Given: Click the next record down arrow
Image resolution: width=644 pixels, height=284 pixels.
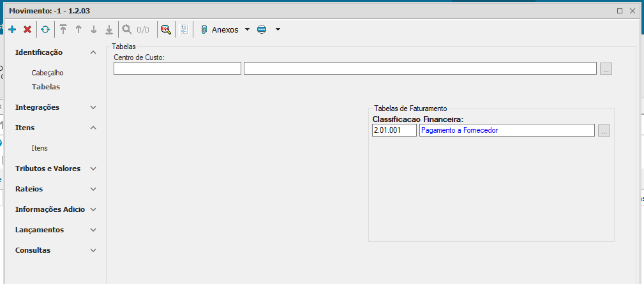Looking at the screenshot, I should pos(94,29).
